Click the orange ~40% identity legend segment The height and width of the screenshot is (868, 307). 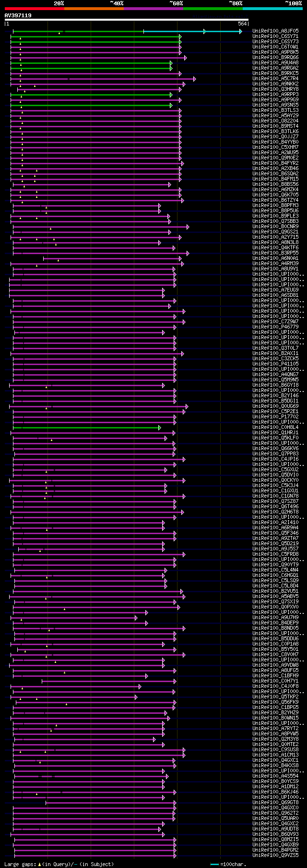click(x=94, y=8)
